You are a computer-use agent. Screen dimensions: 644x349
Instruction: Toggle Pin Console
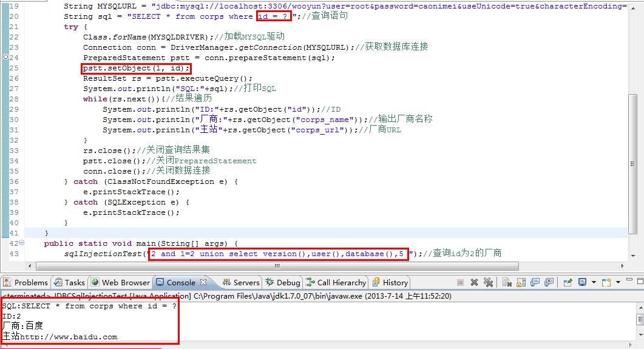568,282
